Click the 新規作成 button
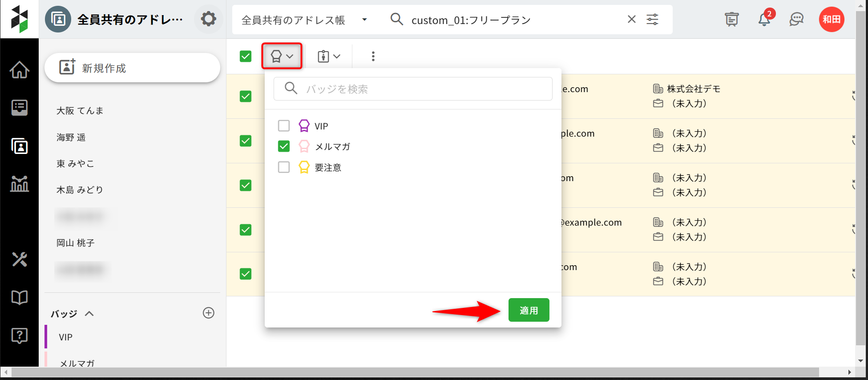Viewport: 868px width, 380px height. (132, 68)
